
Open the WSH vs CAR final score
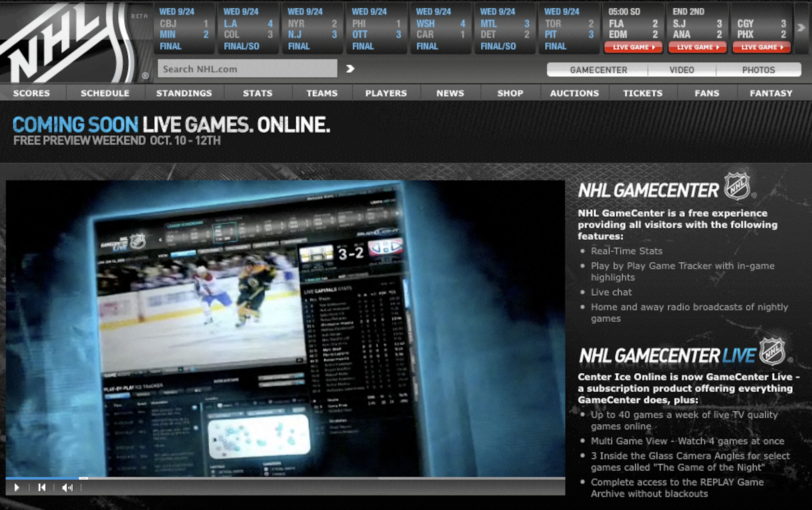coord(440,29)
